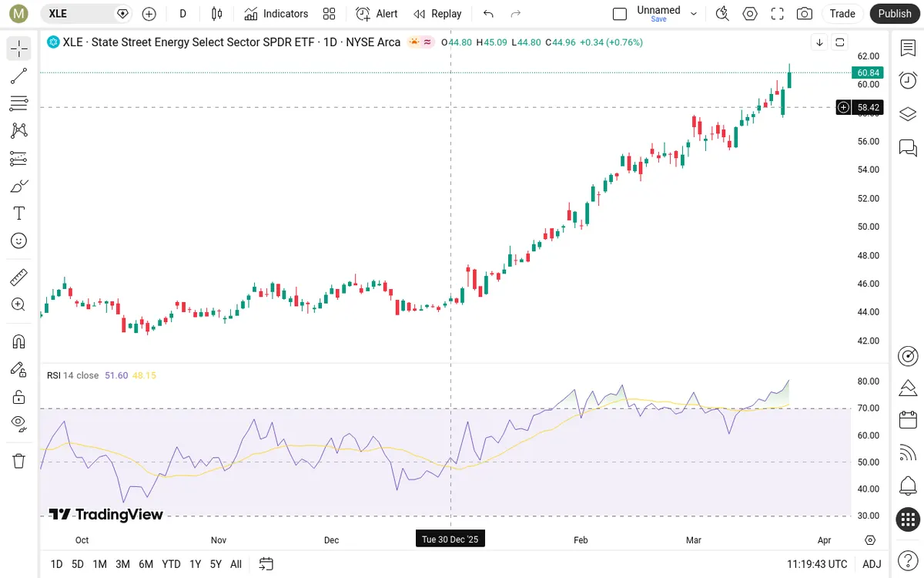Switch range to 1D
This screenshot has width=924, height=578.
(x=56, y=564)
